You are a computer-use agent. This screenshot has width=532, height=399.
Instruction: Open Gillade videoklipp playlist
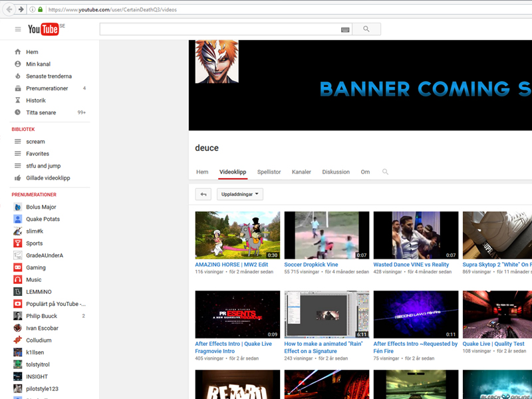tap(48, 178)
